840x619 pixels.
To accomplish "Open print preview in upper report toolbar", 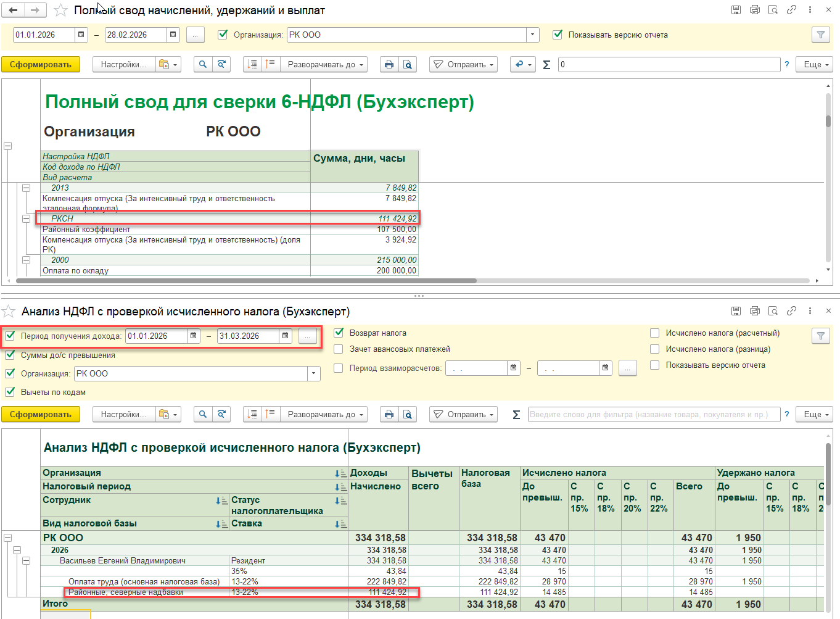I will click(407, 65).
